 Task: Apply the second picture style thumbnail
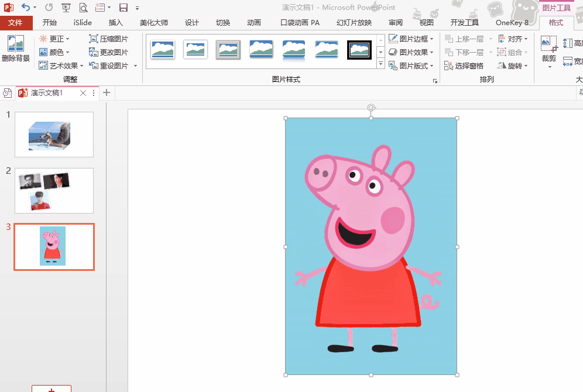pyautogui.click(x=195, y=50)
